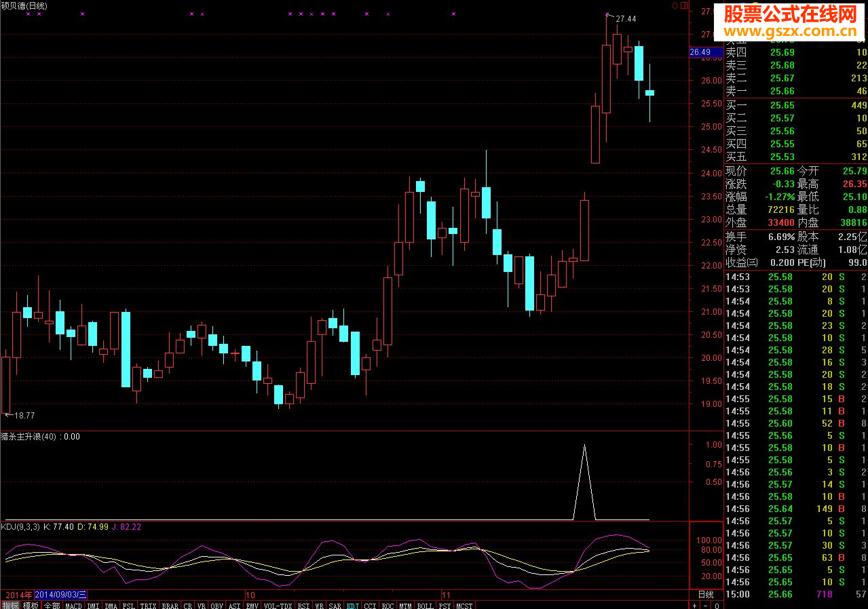This screenshot has height=609, width=868.
Task: Select the BRAR indicator tab
Action: (x=171, y=605)
